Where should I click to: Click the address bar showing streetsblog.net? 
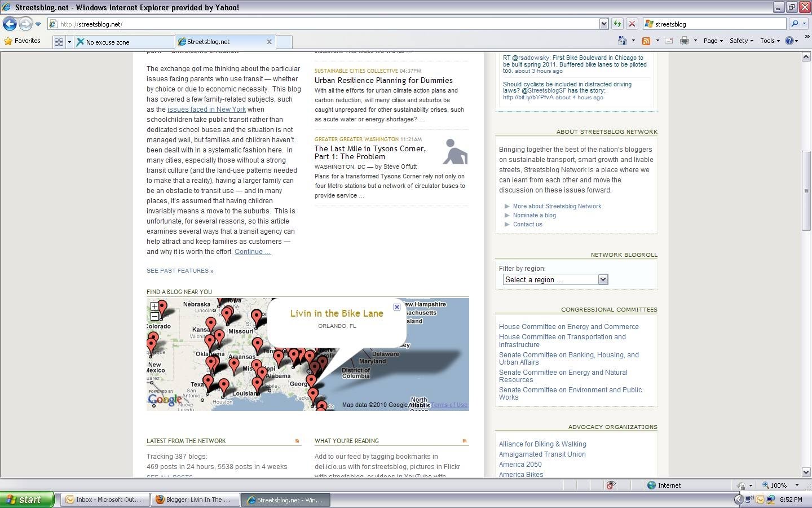pyautogui.click(x=323, y=24)
